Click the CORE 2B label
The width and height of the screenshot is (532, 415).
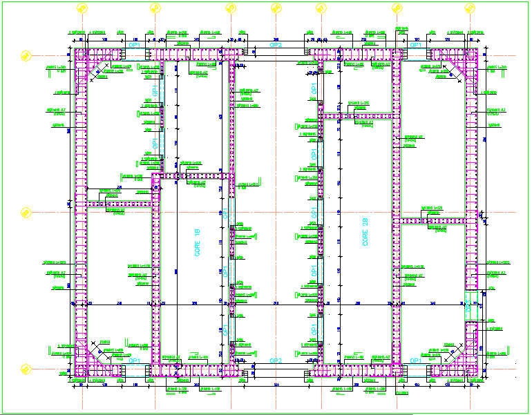coord(365,232)
